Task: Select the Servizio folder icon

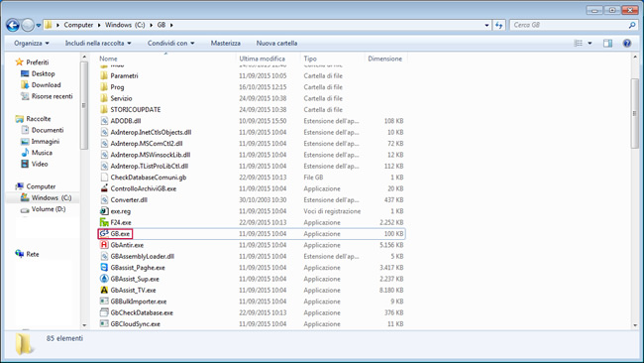Action: (x=104, y=98)
